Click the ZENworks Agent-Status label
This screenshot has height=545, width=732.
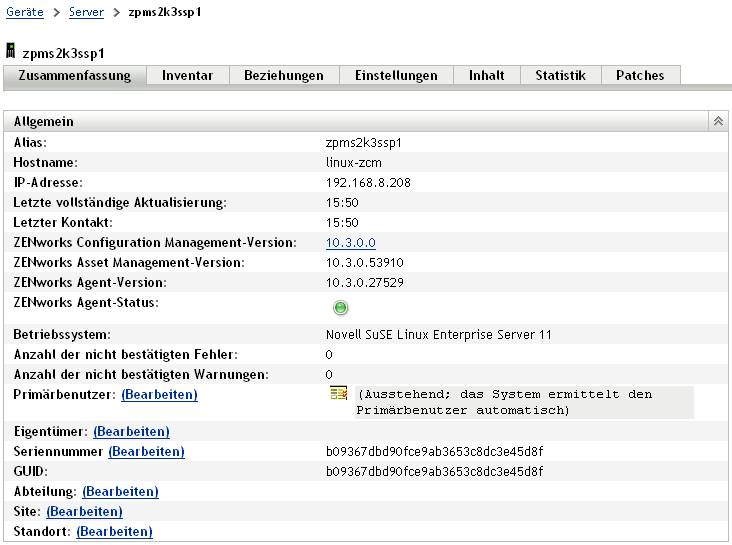86,303
